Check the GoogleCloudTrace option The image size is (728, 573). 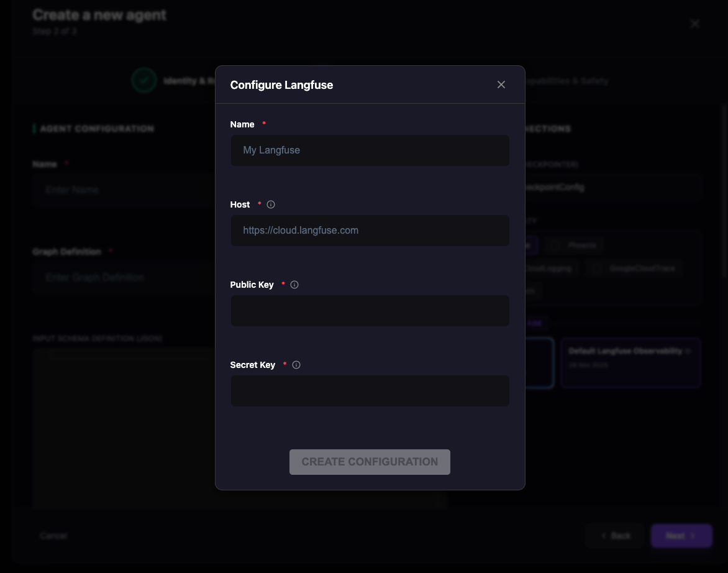point(597,268)
